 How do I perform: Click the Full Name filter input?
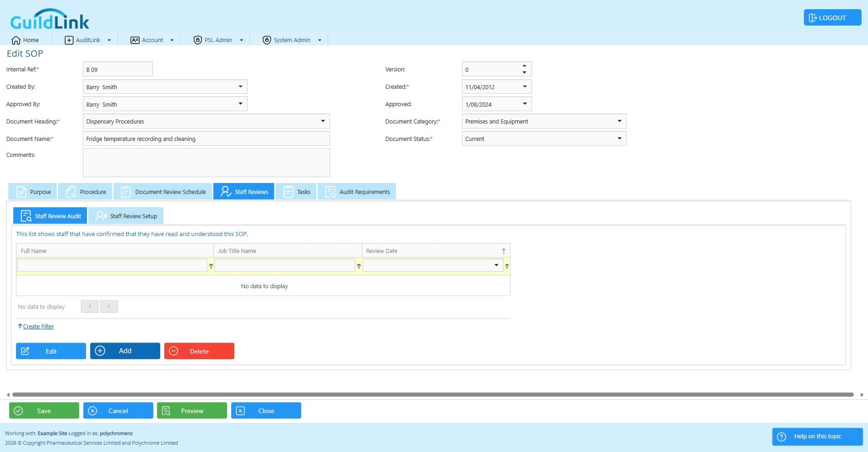(112, 265)
